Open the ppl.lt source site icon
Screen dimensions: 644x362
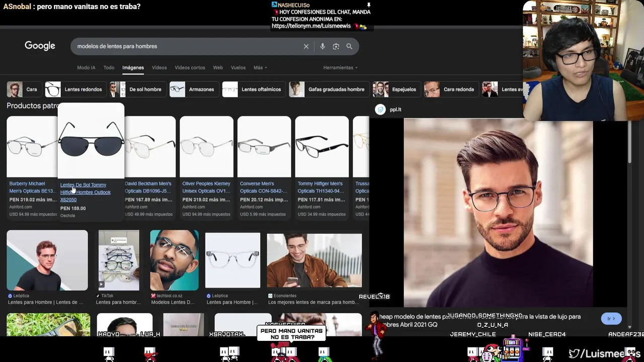pyautogui.click(x=380, y=110)
